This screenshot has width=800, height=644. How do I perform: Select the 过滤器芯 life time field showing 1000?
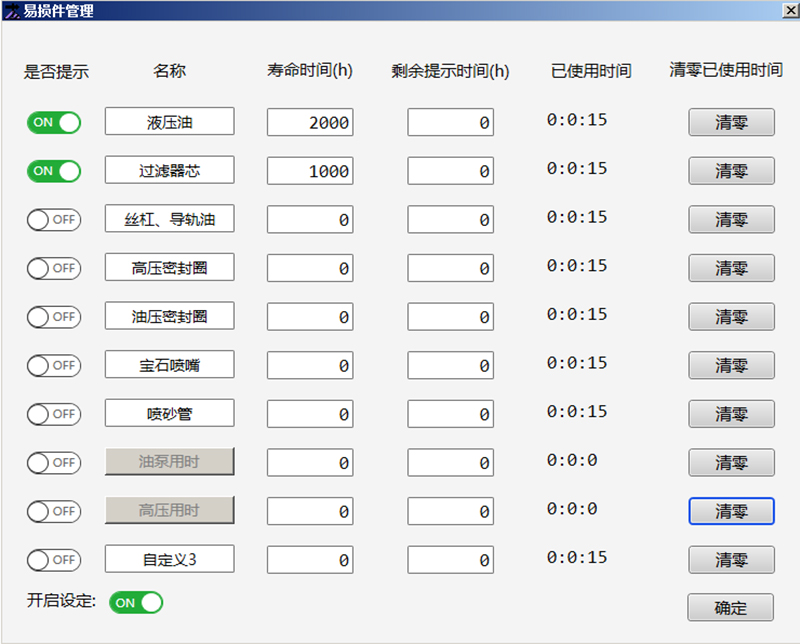pyautogui.click(x=310, y=170)
